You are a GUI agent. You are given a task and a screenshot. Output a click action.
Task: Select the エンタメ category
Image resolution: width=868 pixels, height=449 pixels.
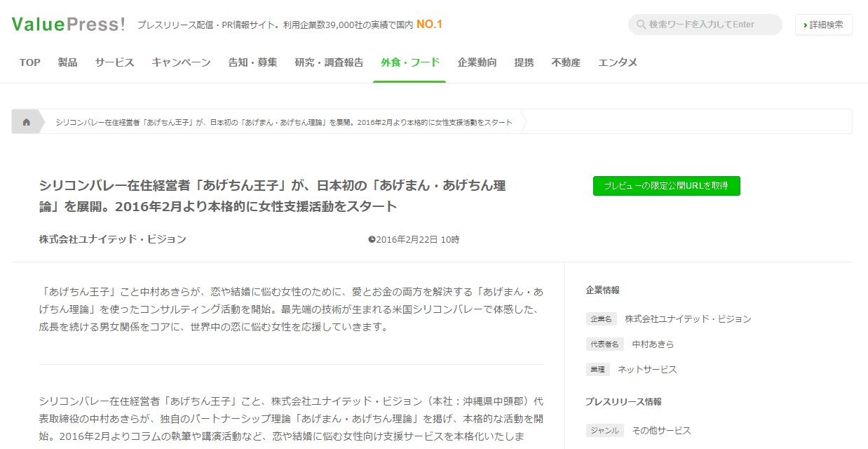click(617, 62)
